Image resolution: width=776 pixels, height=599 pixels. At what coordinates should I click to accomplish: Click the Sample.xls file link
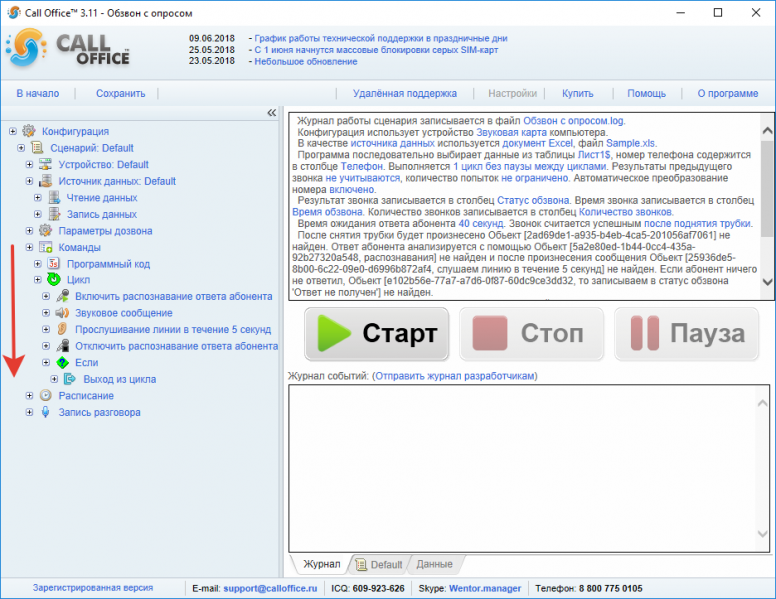click(x=630, y=143)
